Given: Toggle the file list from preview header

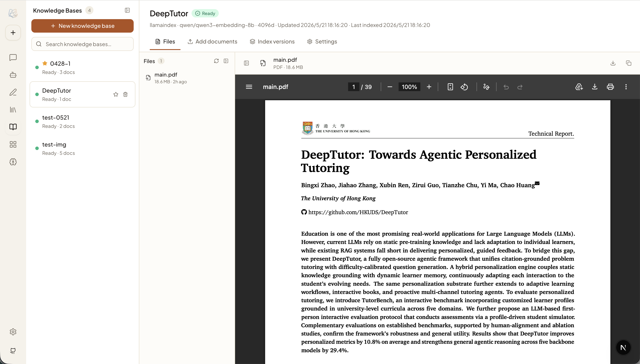Looking at the screenshot, I should click(x=246, y=63).
